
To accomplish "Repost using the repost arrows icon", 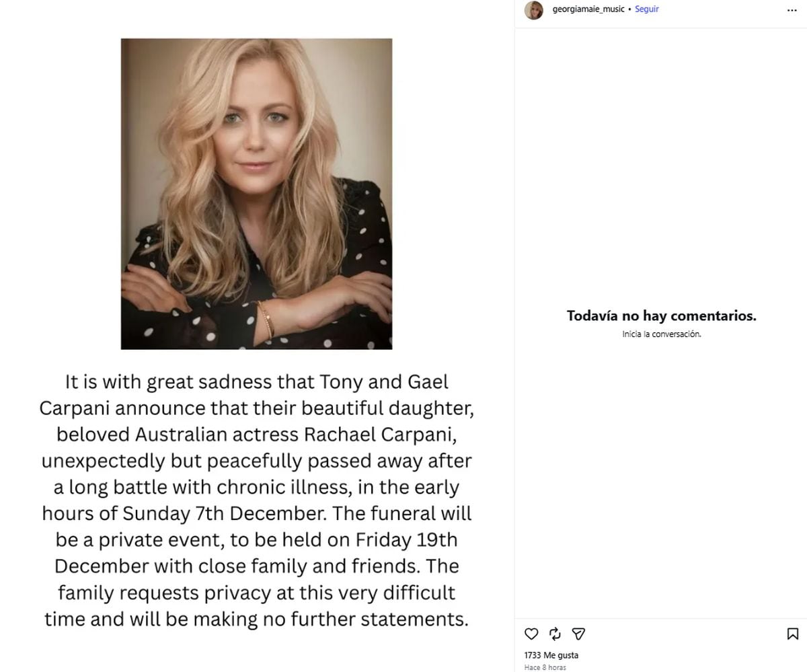I will (554, 633).
